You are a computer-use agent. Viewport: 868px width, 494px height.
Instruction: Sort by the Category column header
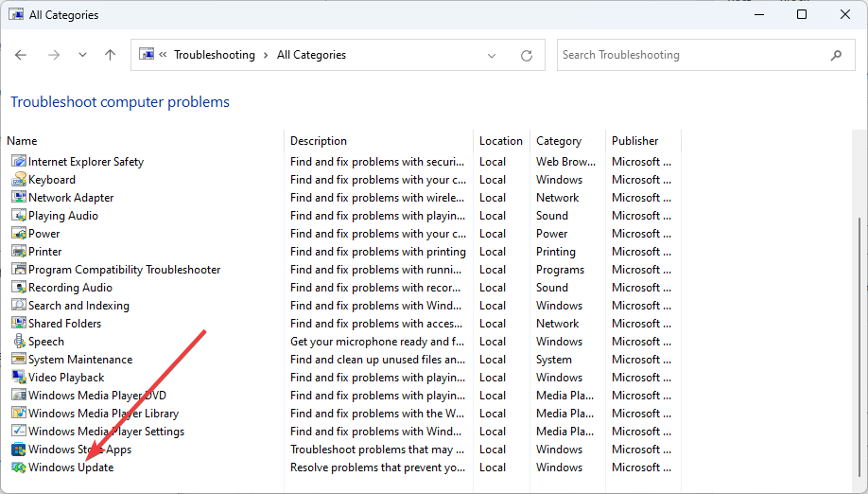coord(559,141)
